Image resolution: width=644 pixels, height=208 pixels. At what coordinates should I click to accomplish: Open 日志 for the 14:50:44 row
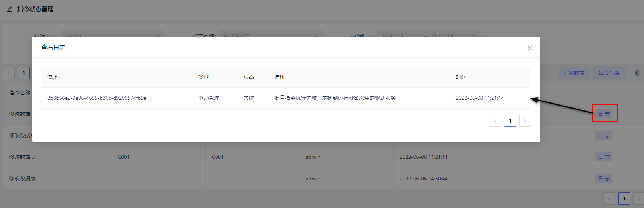click(x=604, y=179)
